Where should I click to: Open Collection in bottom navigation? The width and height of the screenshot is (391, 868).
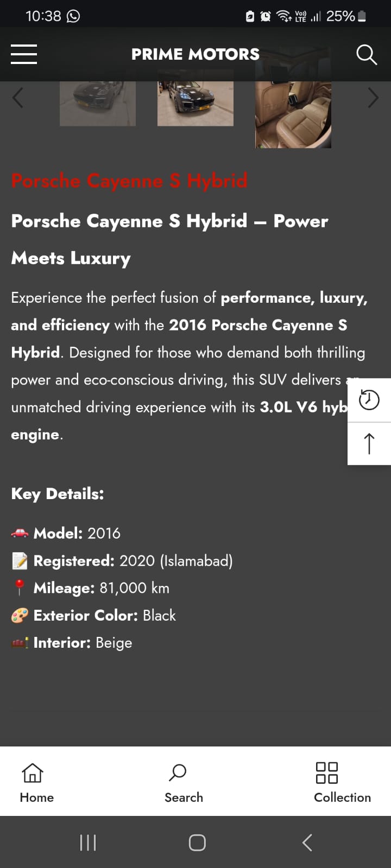(x=342, y=782)
